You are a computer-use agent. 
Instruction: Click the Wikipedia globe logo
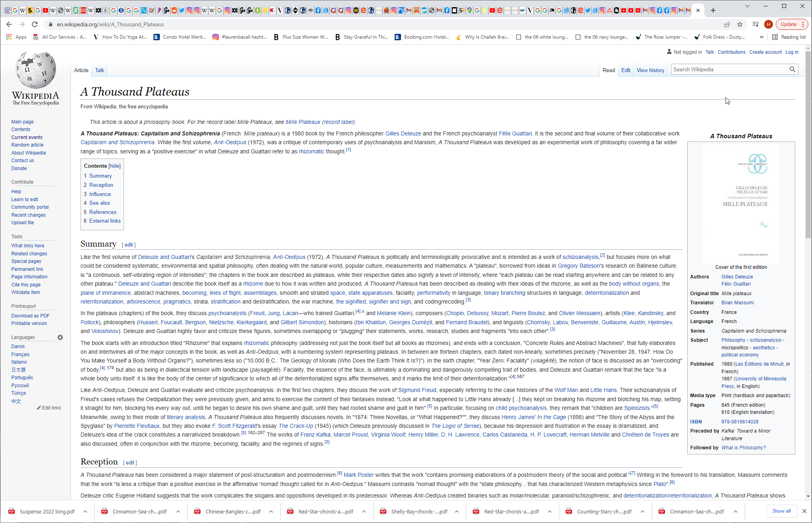click(x=35, y=70)
